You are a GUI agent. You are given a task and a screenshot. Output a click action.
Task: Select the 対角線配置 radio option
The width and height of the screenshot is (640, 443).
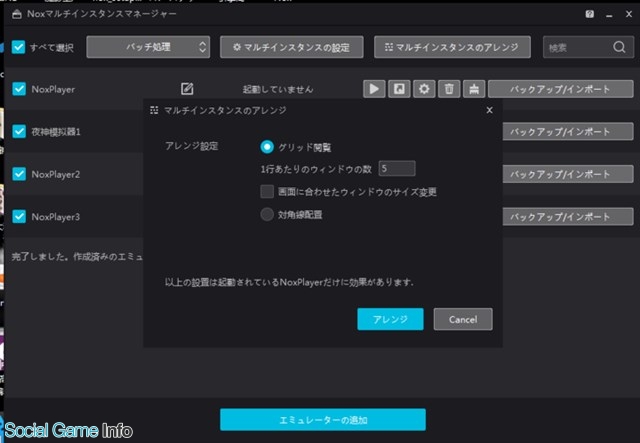click(267, 214)
